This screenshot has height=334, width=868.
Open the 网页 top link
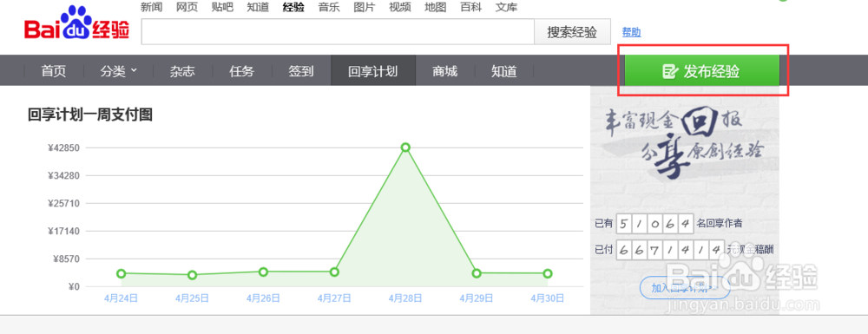coord(187,7)
